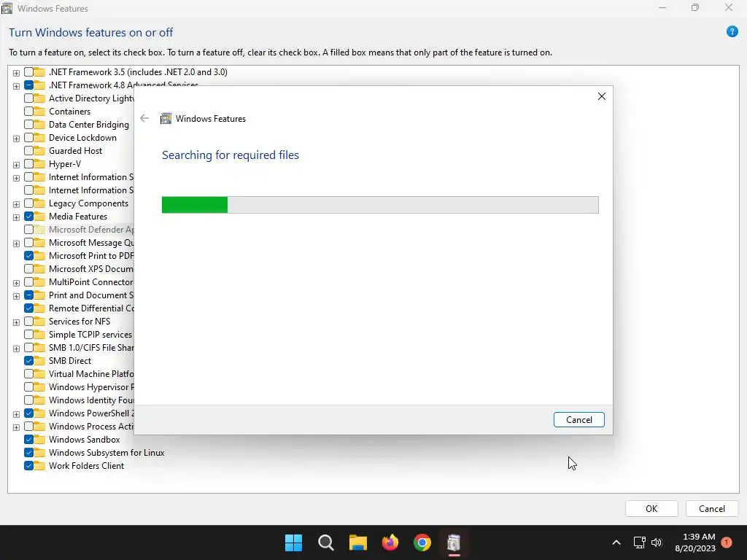Click Services for NFS folder icon

40,322
